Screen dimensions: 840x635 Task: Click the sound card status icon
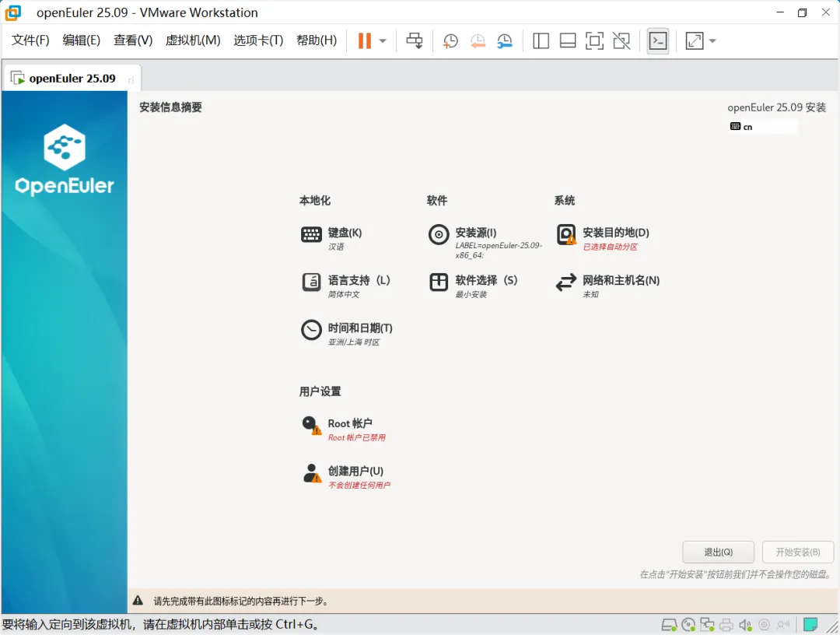pyautogui.click(x=744, y=625)
